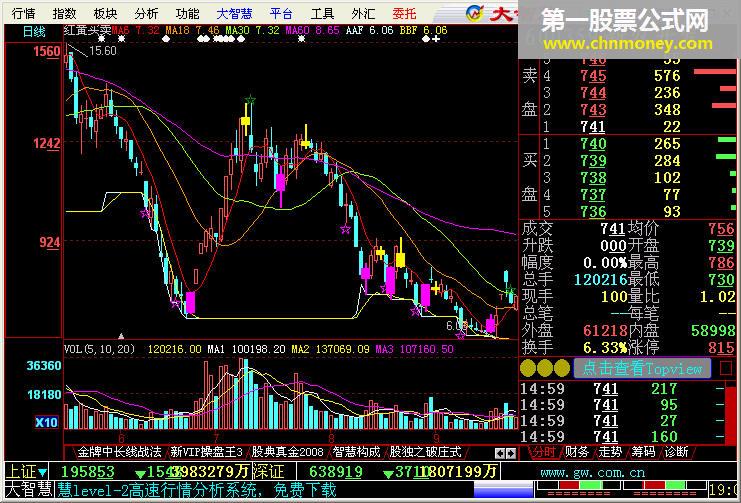This screenshot has height=503, width=741.
Task: Click the 1242 price axis value
Action: pyautogui.click(x=47, y=143)
